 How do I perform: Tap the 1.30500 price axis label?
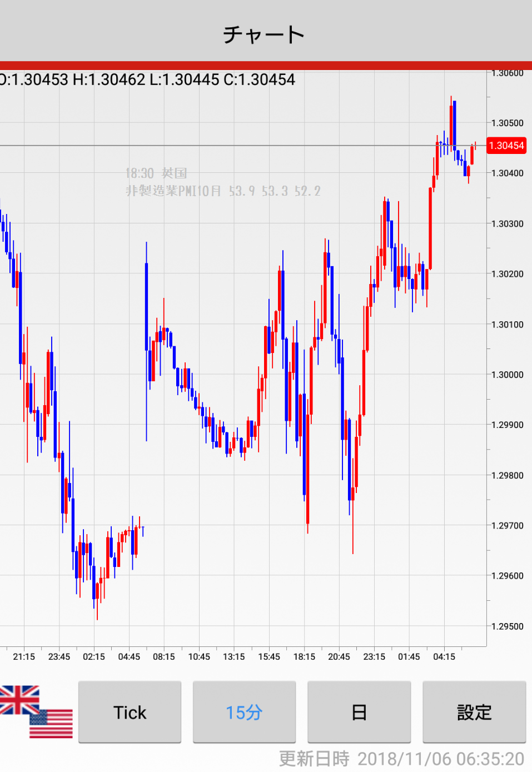(507, 123)
